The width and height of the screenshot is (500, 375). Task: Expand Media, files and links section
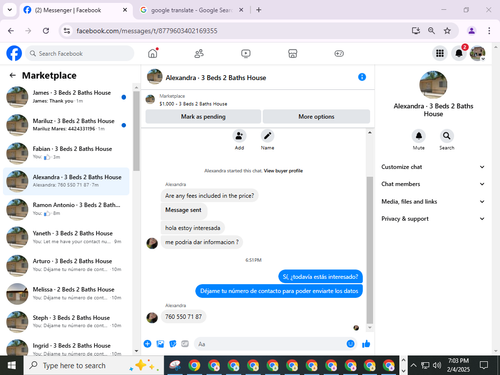pyautogui.click(x=433, y=201)
